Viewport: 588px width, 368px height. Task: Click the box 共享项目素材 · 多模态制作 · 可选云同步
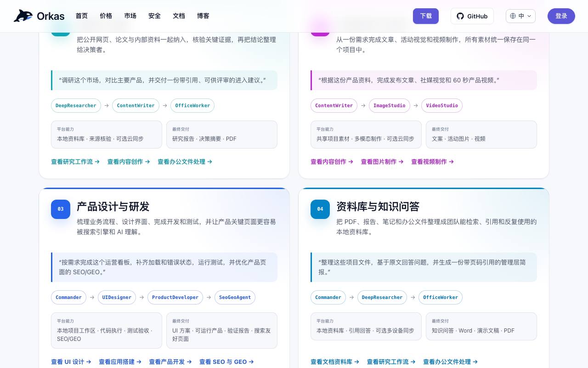[x=366, y=135]
